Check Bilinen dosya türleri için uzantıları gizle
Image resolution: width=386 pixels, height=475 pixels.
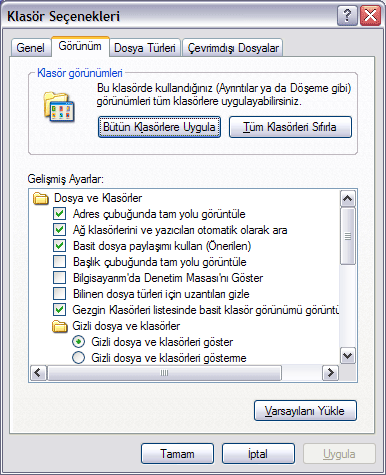pos(60,294)
